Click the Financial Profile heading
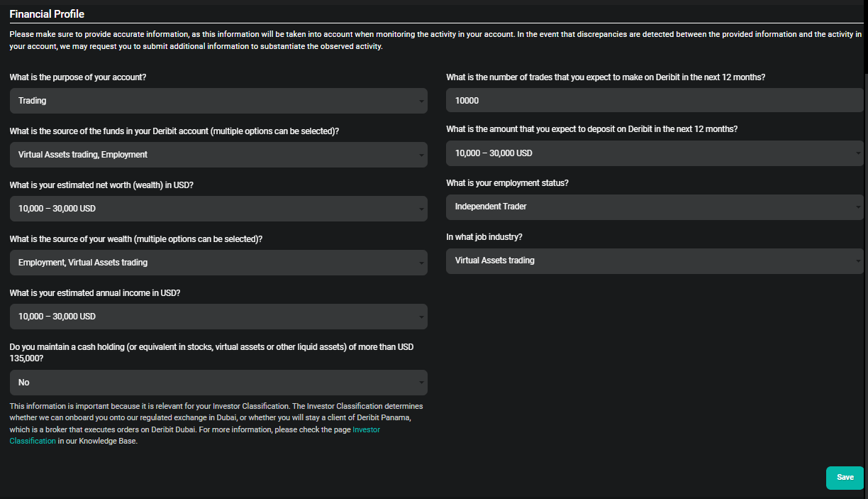This screenshot has width=868, height=499. pos(47,13)
